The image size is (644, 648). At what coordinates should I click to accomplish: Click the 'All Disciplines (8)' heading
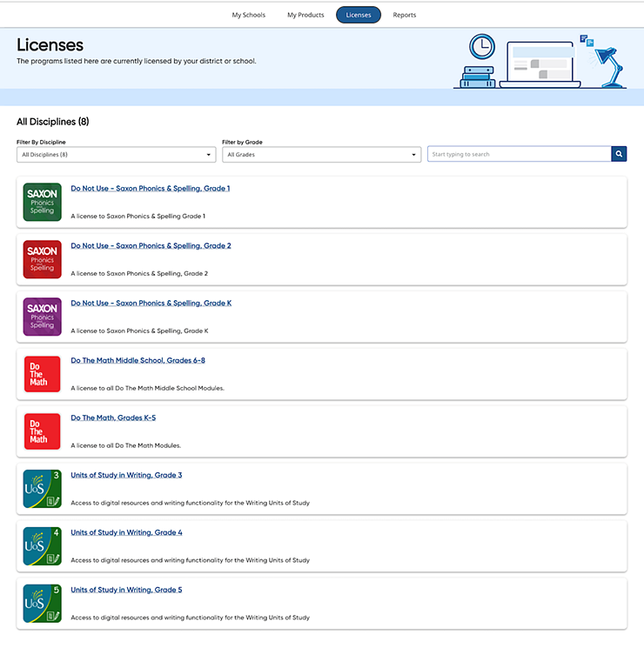53,122
